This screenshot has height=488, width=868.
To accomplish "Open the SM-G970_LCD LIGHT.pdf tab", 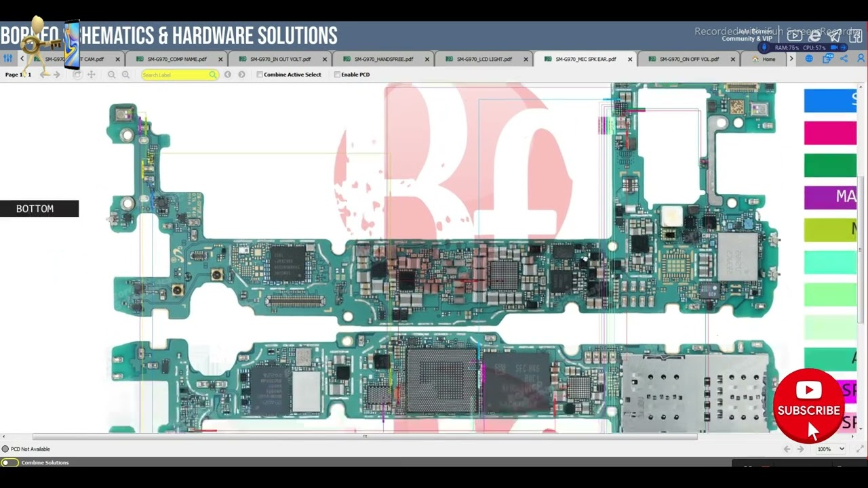I will tap(484, 59).
